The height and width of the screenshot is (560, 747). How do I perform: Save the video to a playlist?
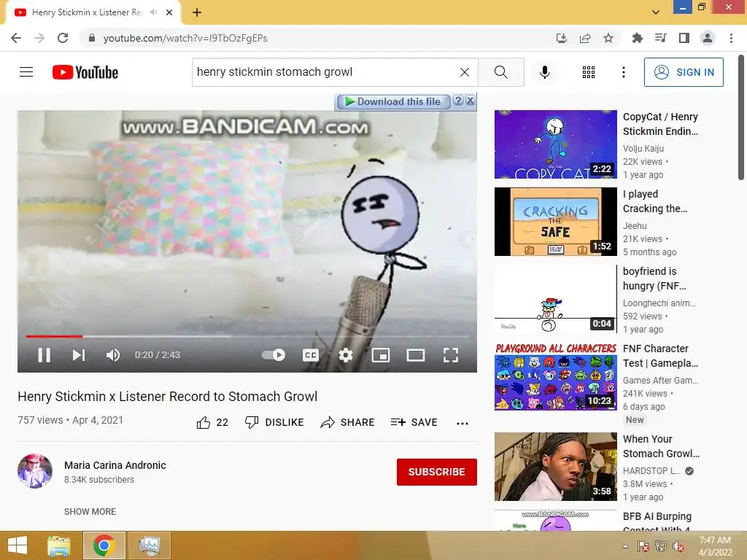(414, 422)
